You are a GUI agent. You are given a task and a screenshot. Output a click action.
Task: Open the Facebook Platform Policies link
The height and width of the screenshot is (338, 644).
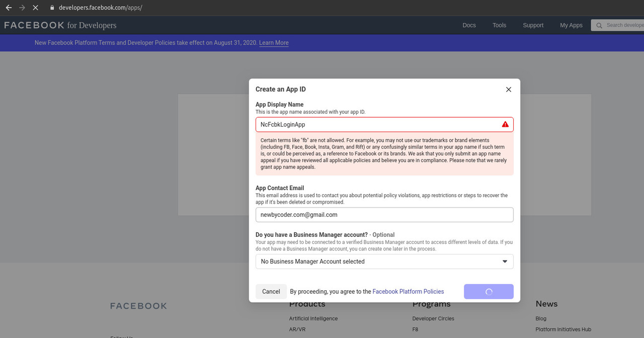(x=408, y=292)
